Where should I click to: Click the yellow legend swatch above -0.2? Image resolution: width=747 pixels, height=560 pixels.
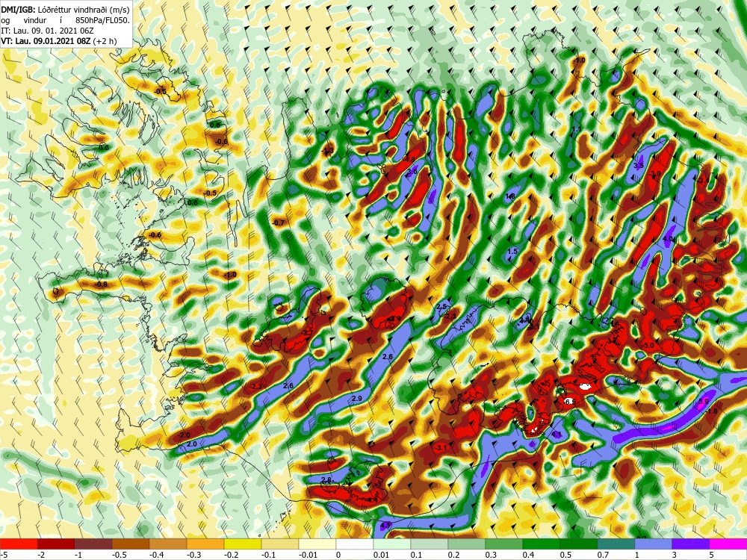point(243,544)
